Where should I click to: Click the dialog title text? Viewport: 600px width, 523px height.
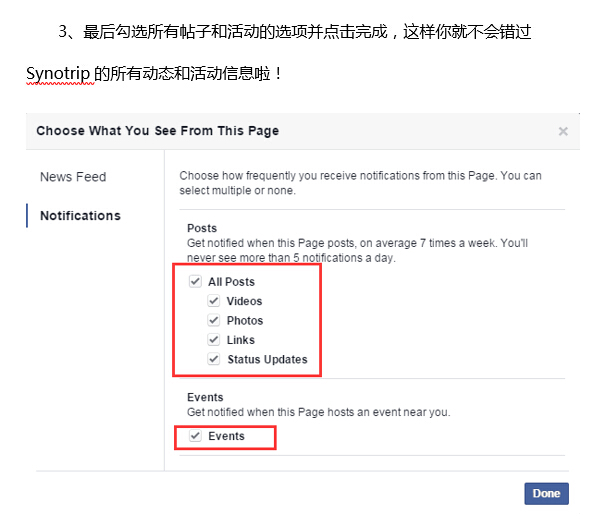(x=158, y=131)
